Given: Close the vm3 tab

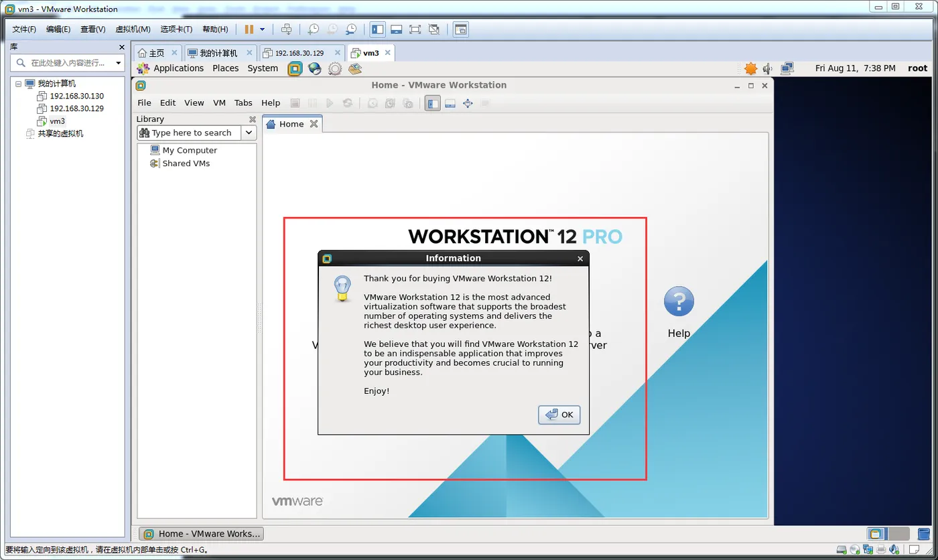Looking at the screenshot, I should click(x=386, y=52).
